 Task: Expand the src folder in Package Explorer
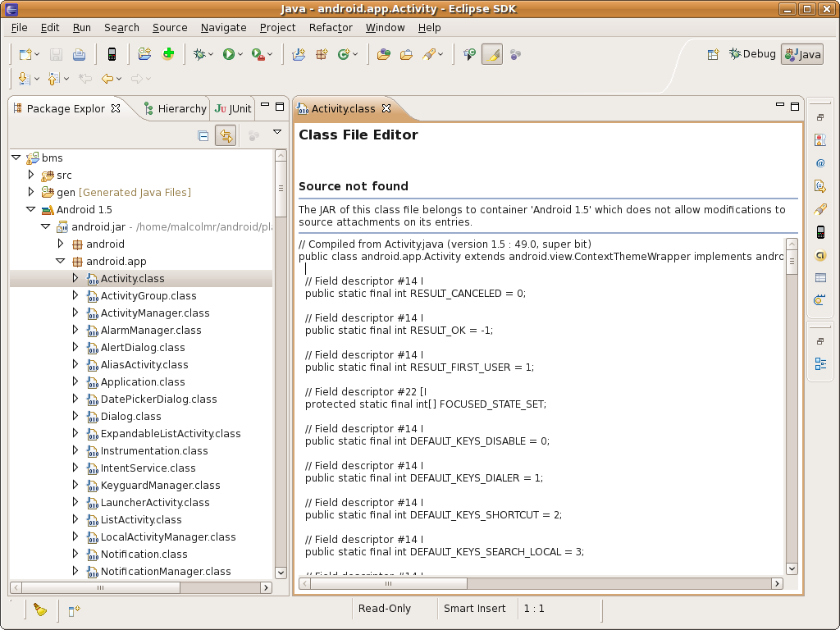click(x=30, y=175)
